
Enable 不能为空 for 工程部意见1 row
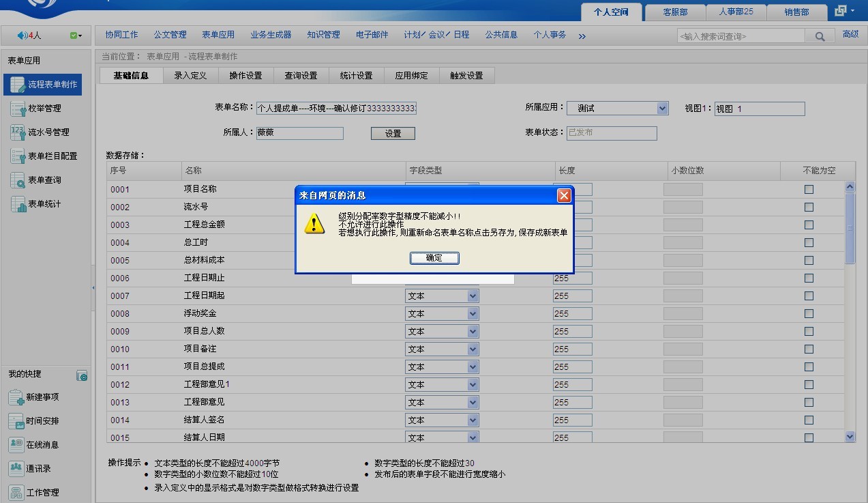[809, 385]
